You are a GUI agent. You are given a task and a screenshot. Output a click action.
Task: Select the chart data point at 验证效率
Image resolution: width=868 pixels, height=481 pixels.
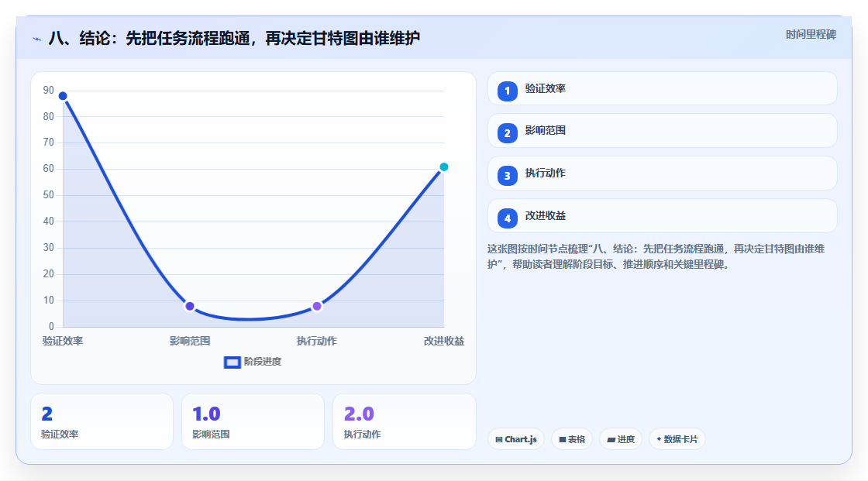63,96
